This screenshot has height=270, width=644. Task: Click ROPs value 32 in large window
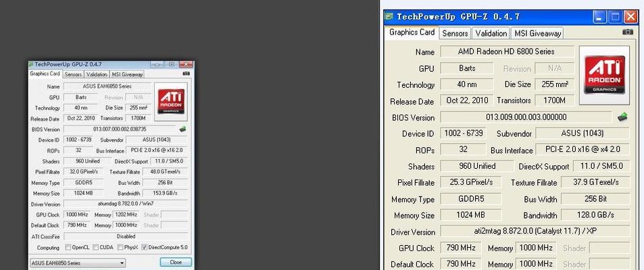464,149
